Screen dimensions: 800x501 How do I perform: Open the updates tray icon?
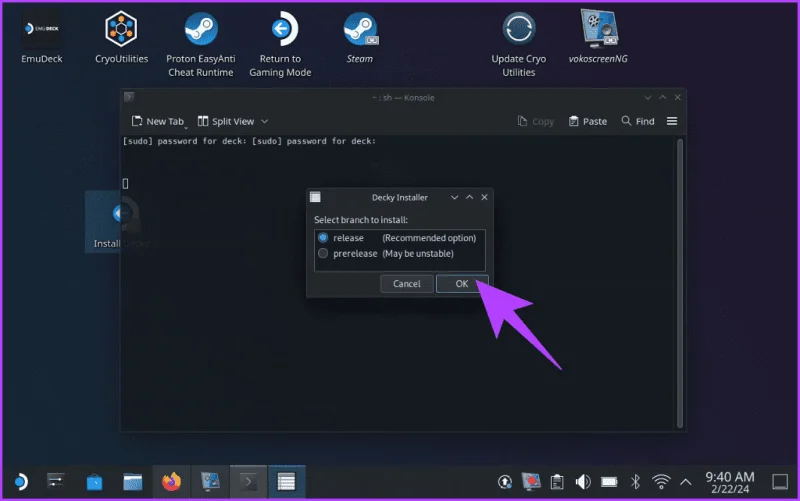[x=505, y=482]
